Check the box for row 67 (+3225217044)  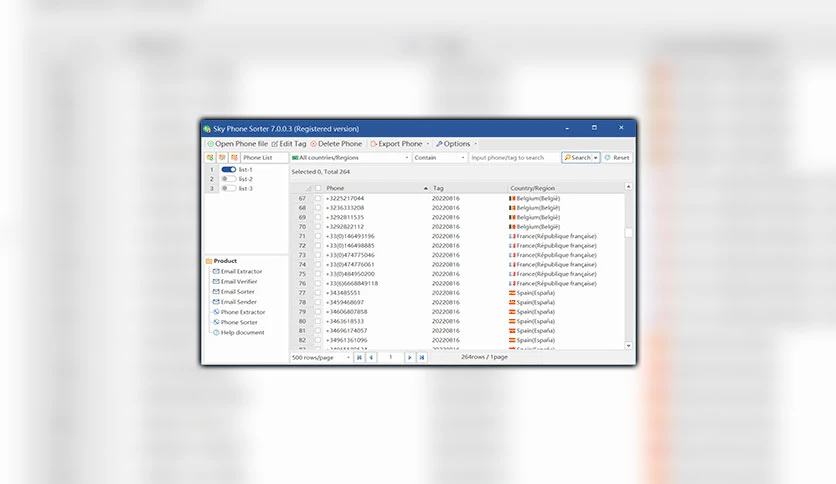(318, 198)
